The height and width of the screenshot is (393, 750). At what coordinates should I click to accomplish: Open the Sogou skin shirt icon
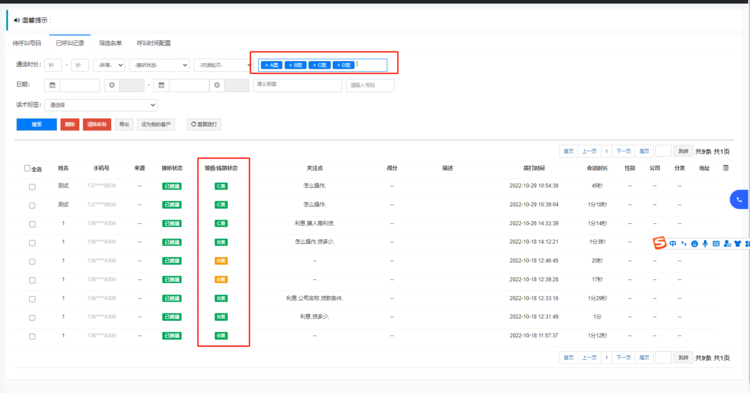coord(738,244)
